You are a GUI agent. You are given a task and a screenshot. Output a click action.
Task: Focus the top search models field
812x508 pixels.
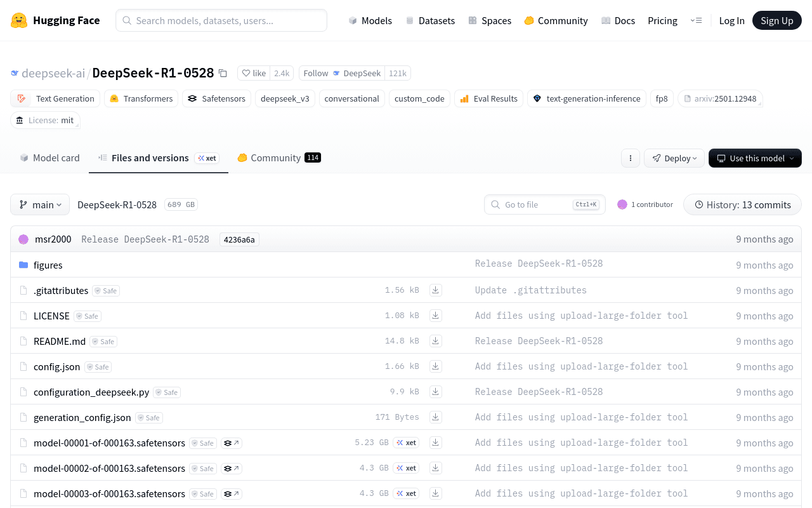pyautogui.click(x=221, y=20)
